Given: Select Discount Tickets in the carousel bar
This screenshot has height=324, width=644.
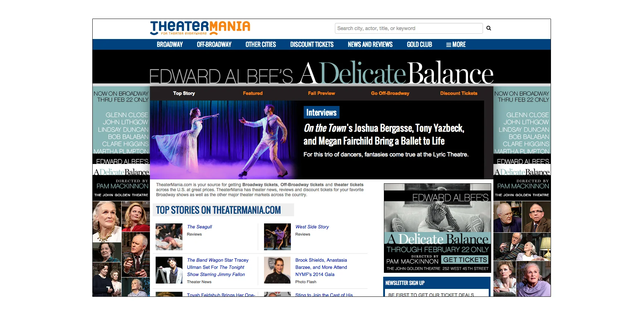Looking at the screenshot, I should click(458, 93).
